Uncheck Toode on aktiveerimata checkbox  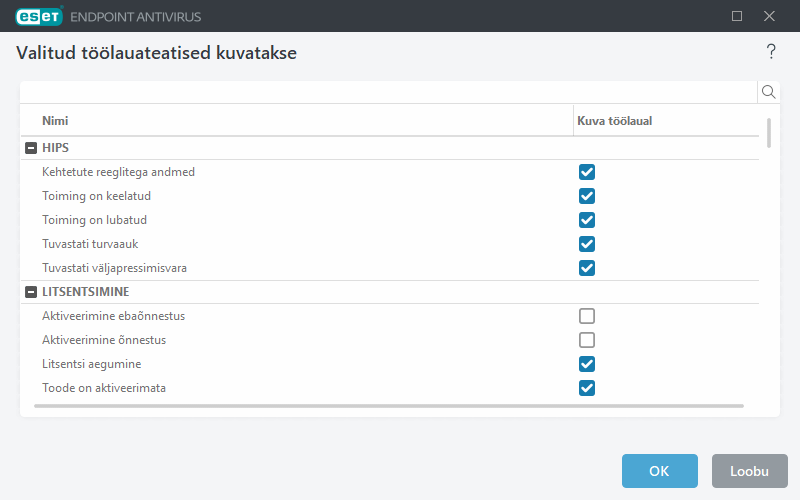[587, 388]
